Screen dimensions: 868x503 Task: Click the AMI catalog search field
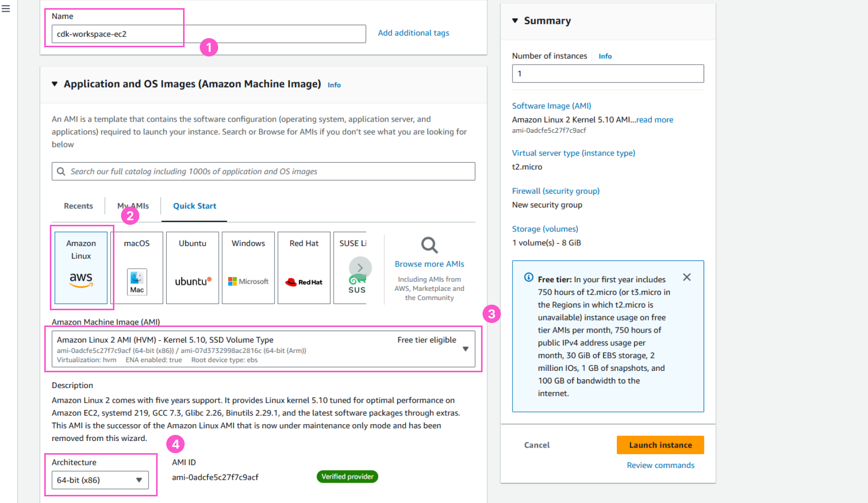coord(263,171)
